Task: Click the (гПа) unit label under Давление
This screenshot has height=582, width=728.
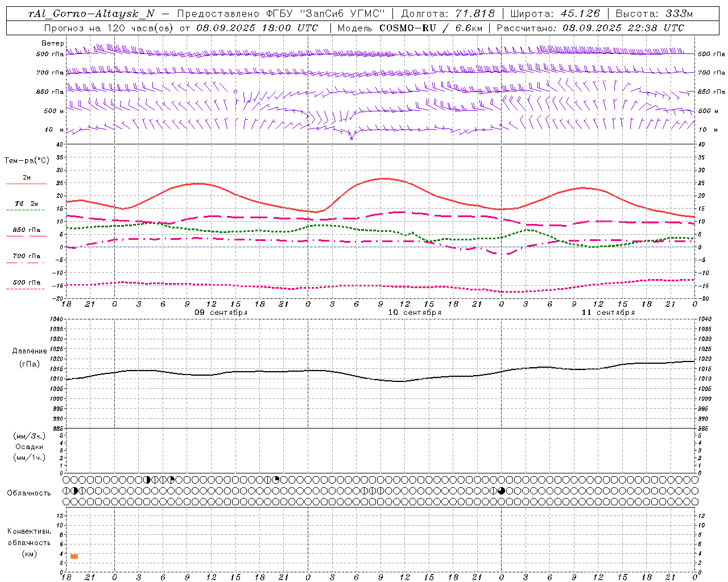Action: coord(30,364)
